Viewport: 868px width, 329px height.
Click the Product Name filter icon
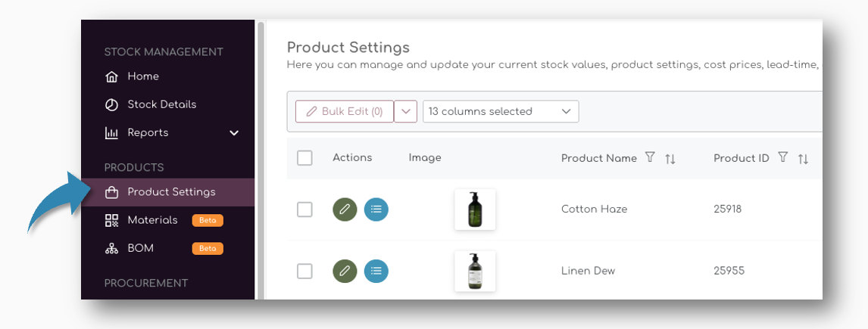click(x=649, y=157)
